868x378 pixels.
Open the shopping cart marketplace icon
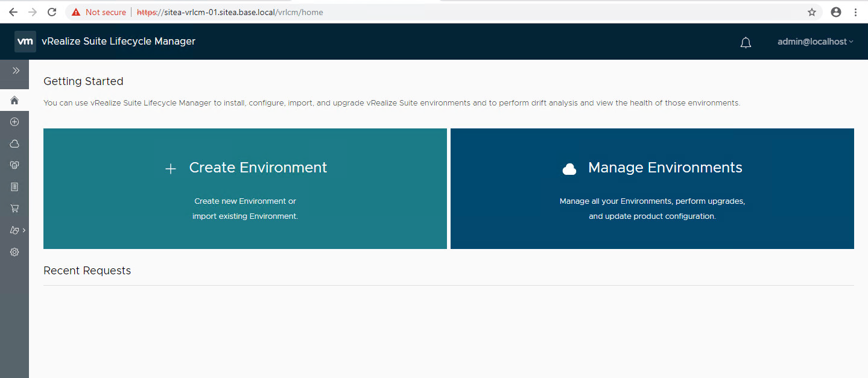pos(14,209)
